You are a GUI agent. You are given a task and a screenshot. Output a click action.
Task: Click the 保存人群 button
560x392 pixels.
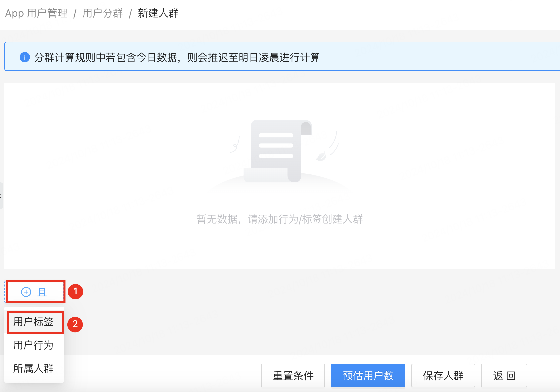[443, 376]
